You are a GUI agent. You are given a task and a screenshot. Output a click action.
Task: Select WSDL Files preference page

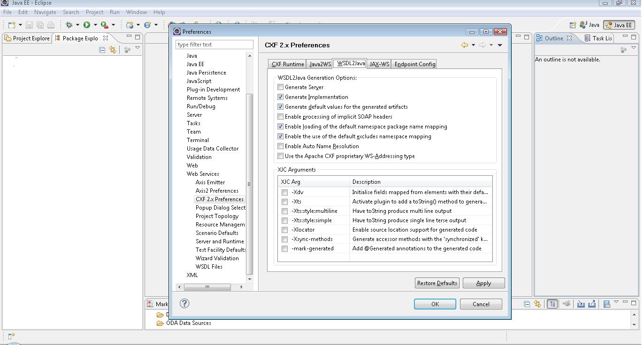209,267
